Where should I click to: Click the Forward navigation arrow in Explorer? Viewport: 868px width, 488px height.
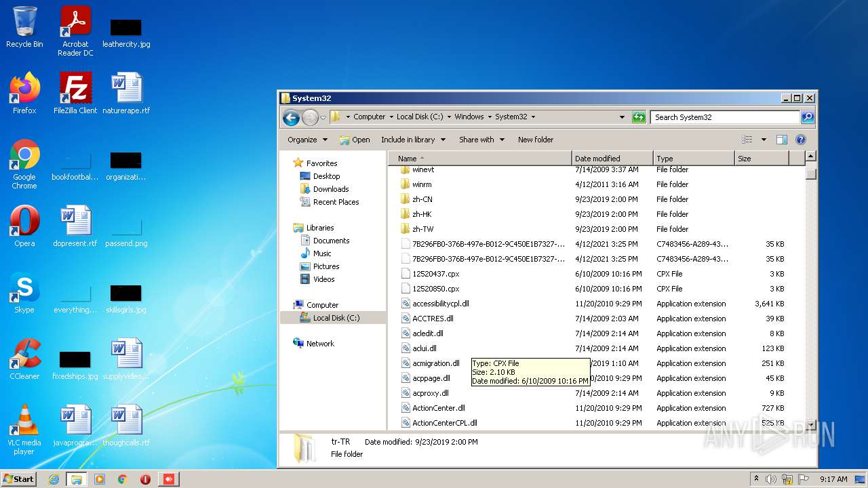point(310,117)
